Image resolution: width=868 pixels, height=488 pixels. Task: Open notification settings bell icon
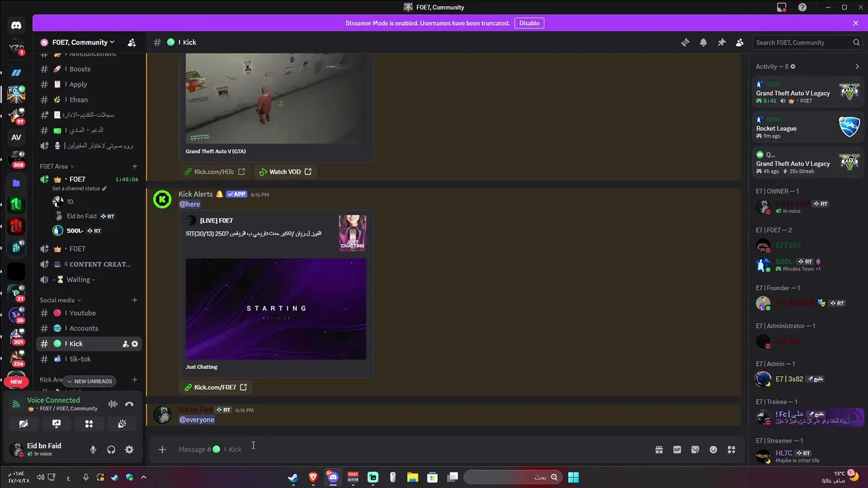703,42
